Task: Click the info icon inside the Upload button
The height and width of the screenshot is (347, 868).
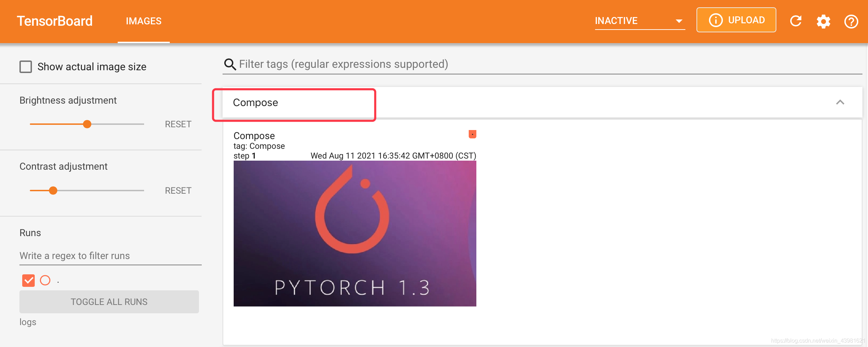Action: (716, 20)
